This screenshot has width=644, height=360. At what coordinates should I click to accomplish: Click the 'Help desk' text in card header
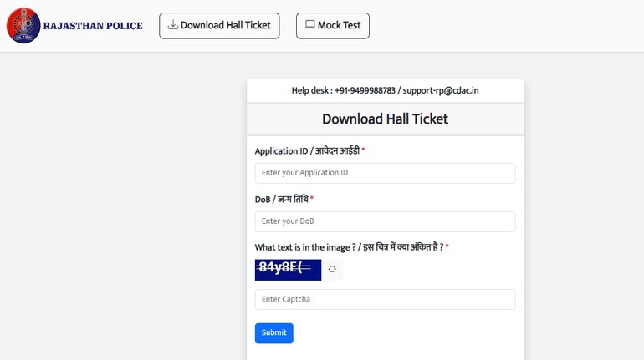[x=310, y=90]
